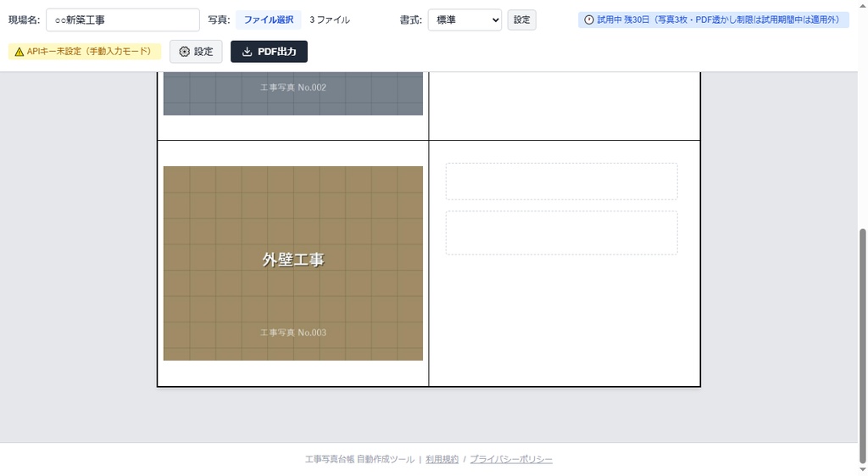
Task: Choose photos with ファイル選択 button
Action: pos(269,20)
